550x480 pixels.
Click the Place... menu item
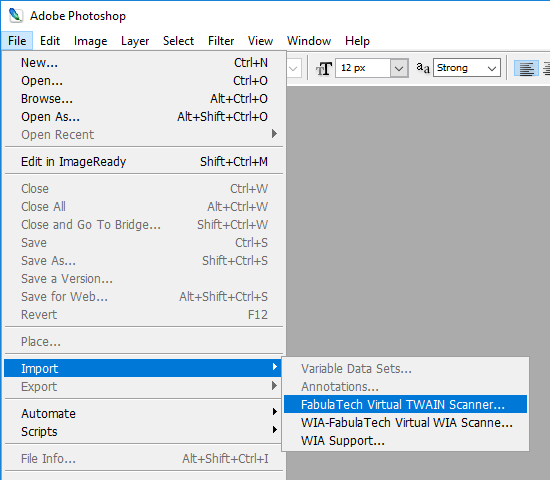143,342
